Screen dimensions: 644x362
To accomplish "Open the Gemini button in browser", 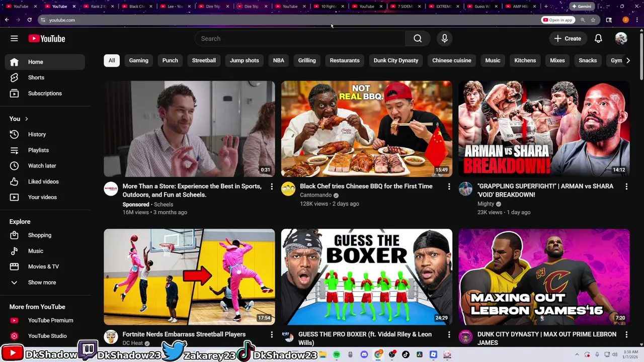I will (581, 7).
